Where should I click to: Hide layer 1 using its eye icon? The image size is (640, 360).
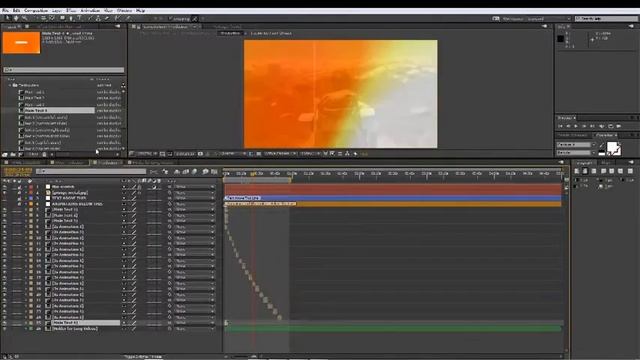[4, 187]
